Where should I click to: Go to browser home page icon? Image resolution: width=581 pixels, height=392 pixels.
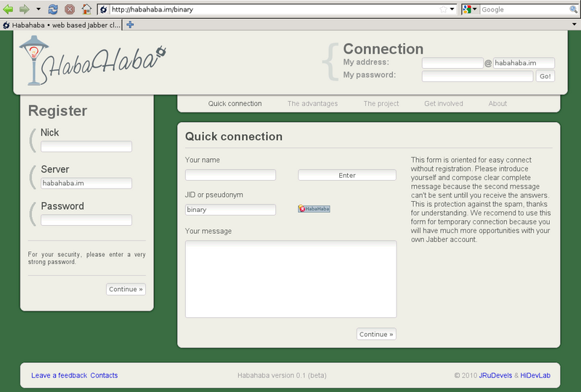pyautogui.click(x=86, y=9)
